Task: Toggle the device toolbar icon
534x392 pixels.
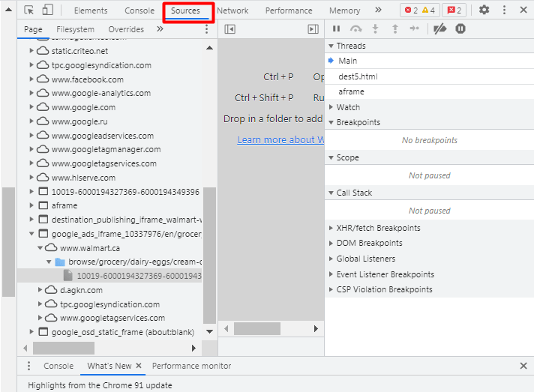Action: 48,10
